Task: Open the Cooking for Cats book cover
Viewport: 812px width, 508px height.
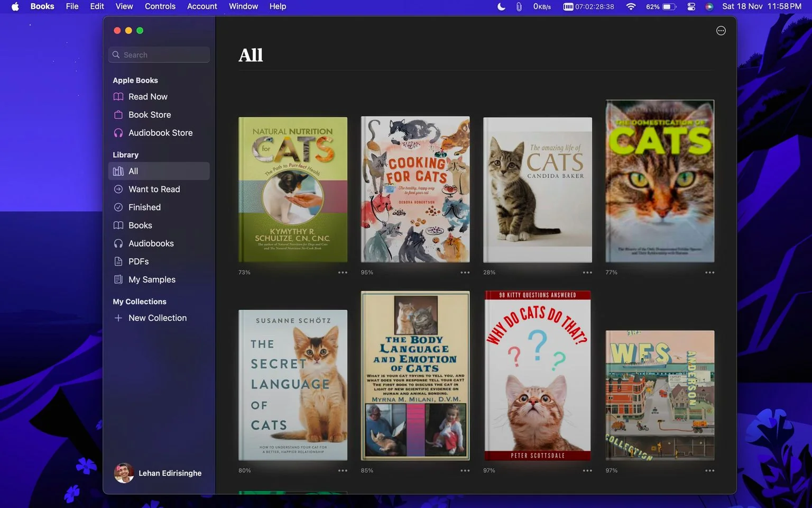Action: pyautogui.click(x=415, y=189)
